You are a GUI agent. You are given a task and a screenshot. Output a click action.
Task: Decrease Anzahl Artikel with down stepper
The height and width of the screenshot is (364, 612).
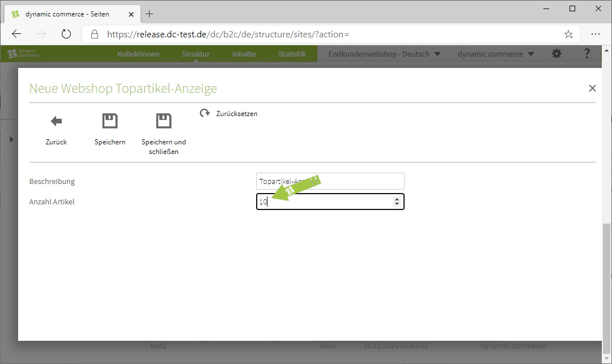point(397,204)
